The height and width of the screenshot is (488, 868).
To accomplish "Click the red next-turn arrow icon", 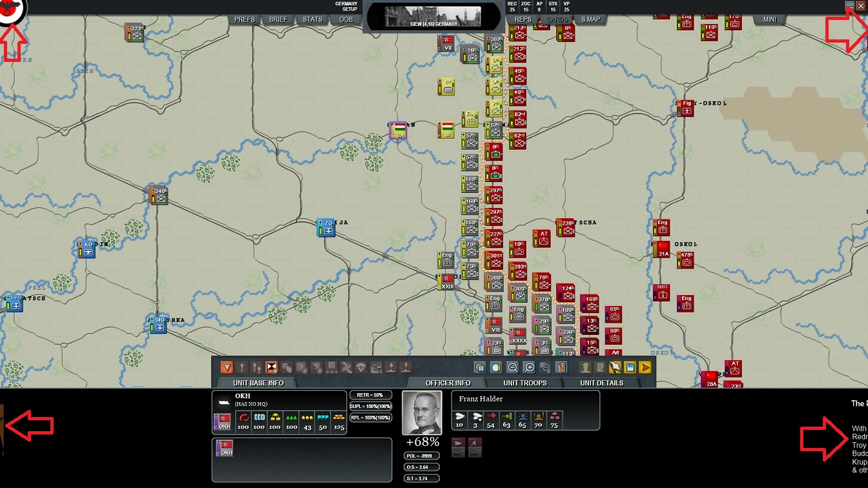I will coord(645,367).
